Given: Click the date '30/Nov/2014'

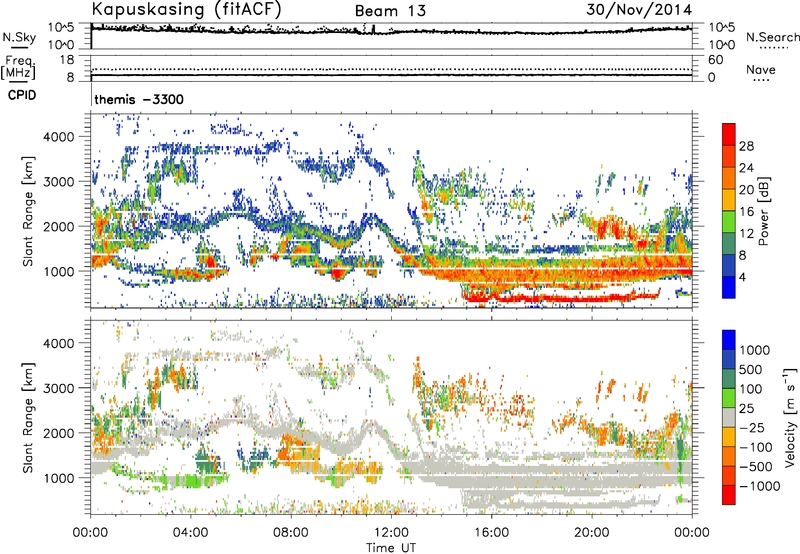Looking at the screenshot, I should 639,9.
